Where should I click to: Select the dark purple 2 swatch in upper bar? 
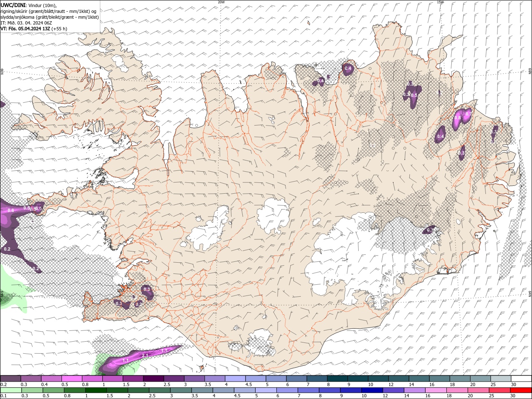tap(153, 379)
